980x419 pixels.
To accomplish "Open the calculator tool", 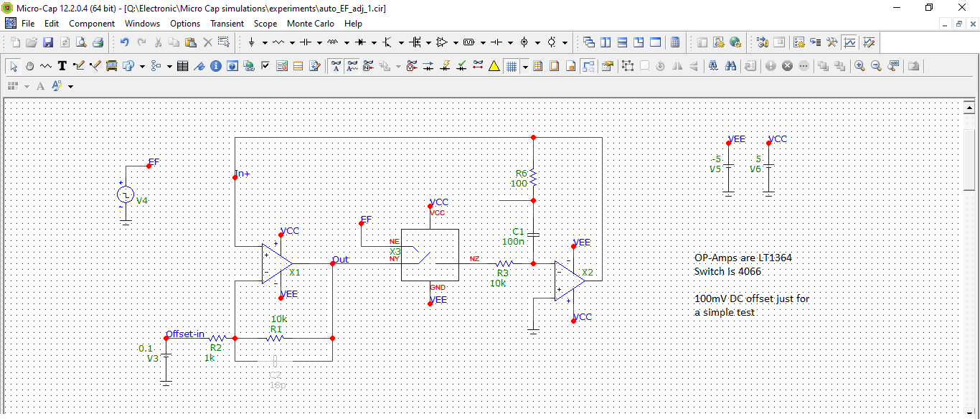I will point(674,42).
